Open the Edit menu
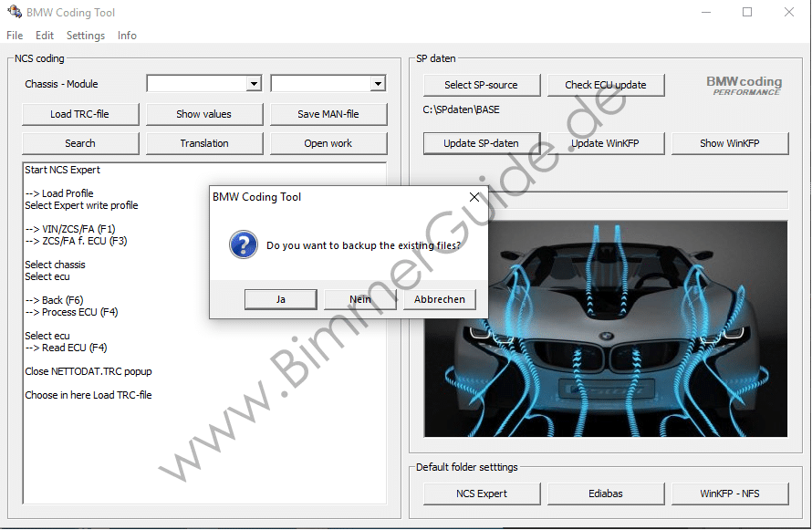 [45, 36]
